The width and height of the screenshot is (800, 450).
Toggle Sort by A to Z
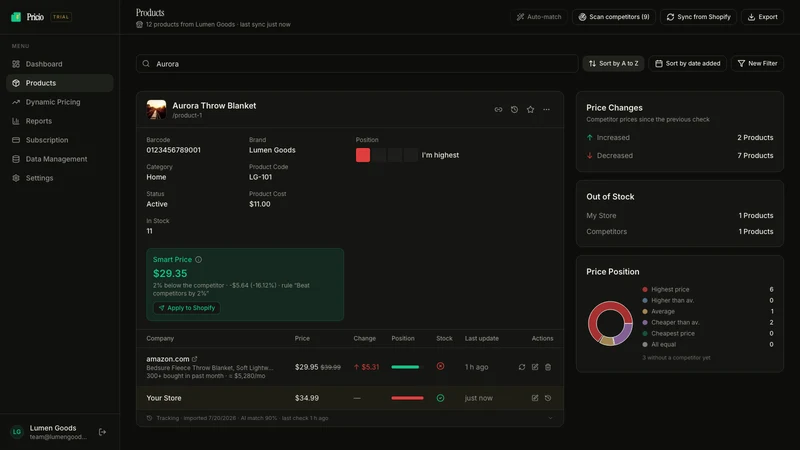[613, 63]
